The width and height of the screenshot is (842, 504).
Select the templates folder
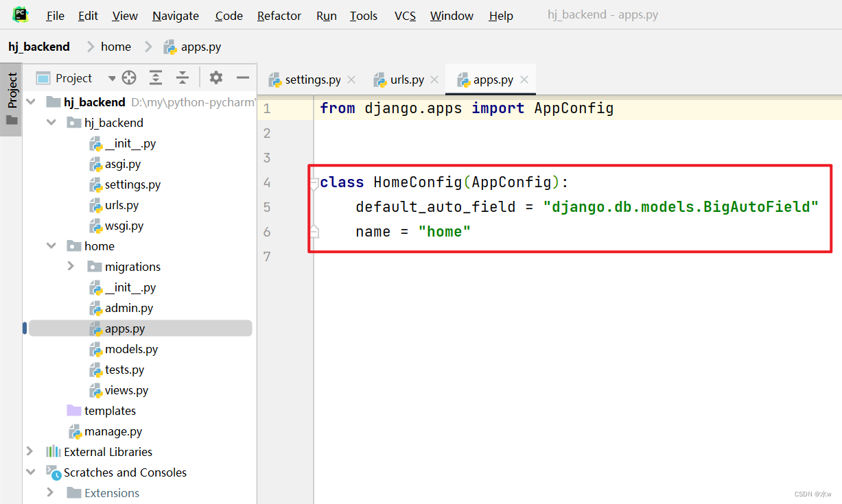102,411
